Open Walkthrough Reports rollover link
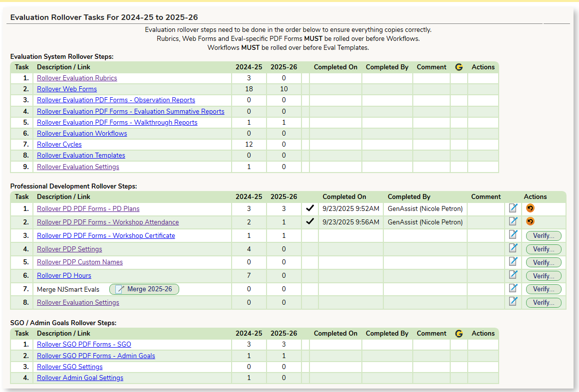Screen dimensions: 579x392 click(x=117, y=123)
